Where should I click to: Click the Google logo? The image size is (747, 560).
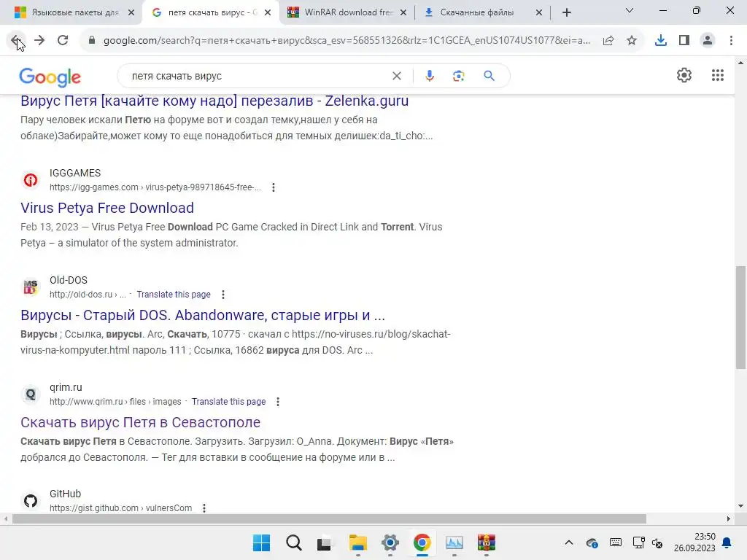pos(50,77)
